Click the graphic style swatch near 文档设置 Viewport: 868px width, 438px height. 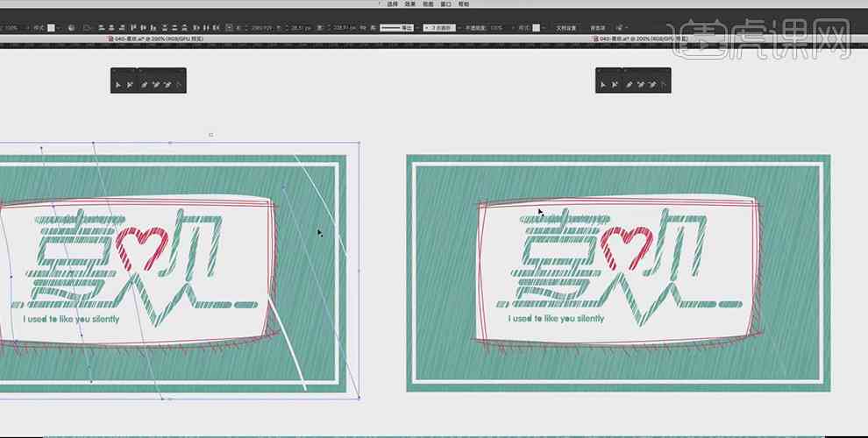pos(536,28)
